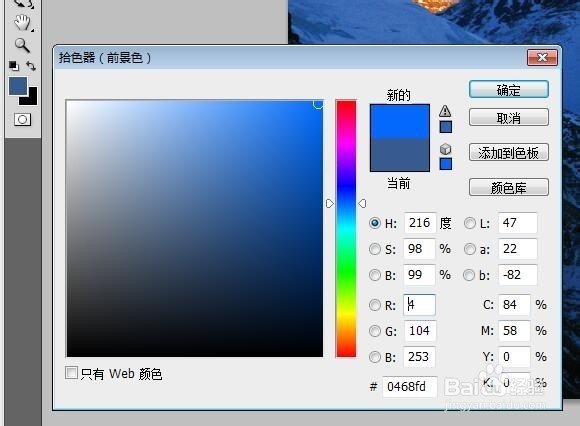Click the b value field showing -82
The width and height of the screenshot is (580, 426).
tap(517, 275)
